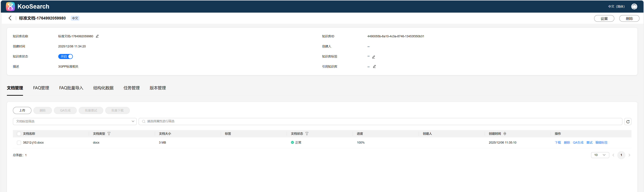Screen dimensions: 644x192
Task: Click edit pencil for 引用知识库
Action: (374, 67)
